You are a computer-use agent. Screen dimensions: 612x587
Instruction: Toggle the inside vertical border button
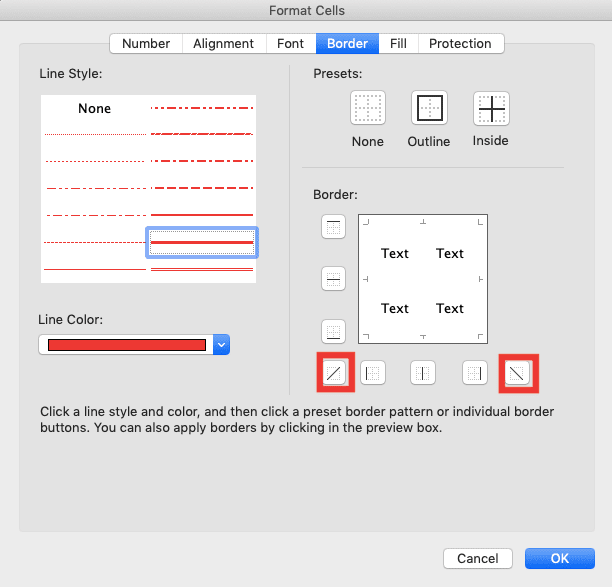coord(423,373)
